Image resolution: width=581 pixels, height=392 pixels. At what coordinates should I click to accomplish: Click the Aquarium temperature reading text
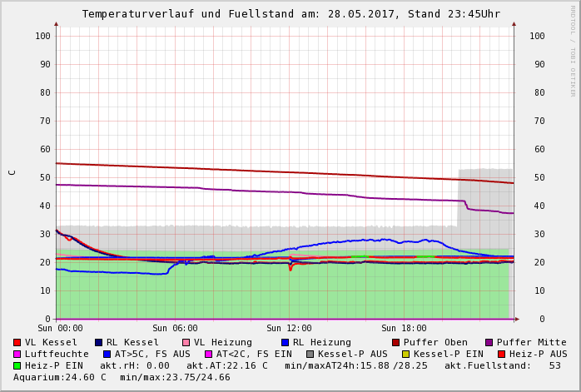coord(60,378)
